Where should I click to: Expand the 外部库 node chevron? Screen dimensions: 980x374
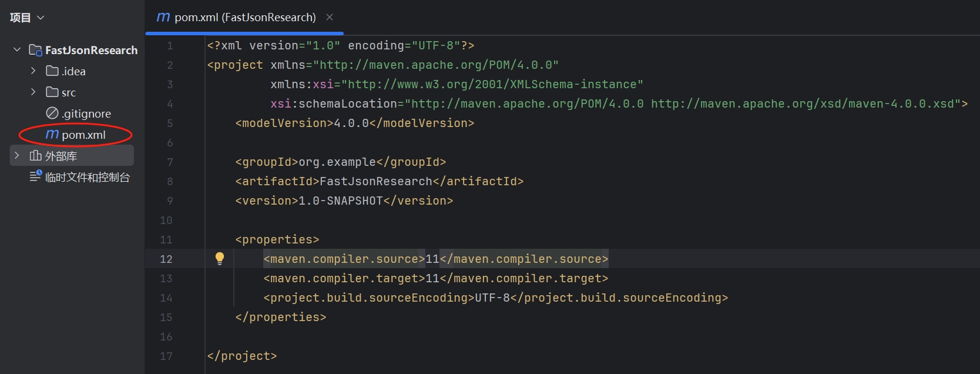[x=17, y=156]
